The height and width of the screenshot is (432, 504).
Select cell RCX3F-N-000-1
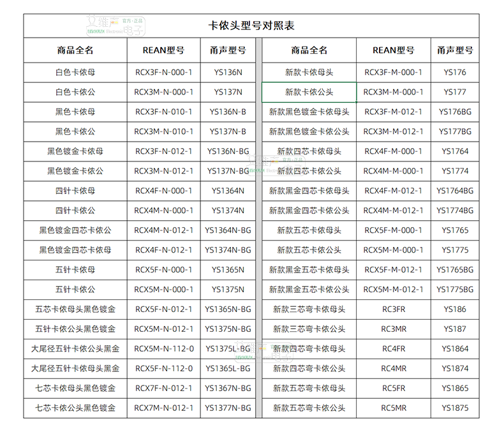point(163,73)
